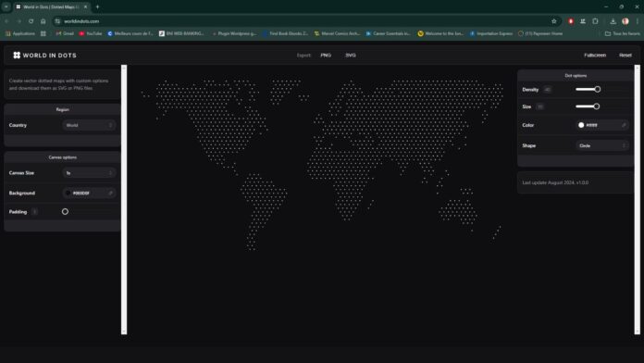Open the Gmail bookmark
This screenshot has height=363, width=644.
(65, 33)
